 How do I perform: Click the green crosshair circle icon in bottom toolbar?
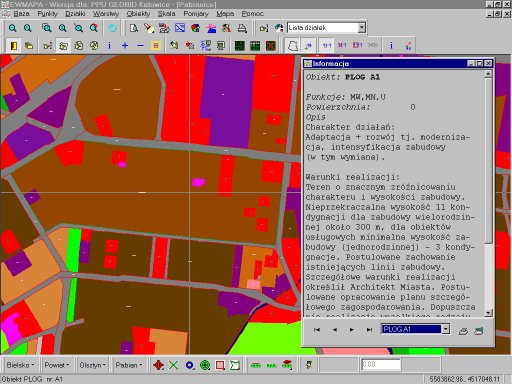click(205, 365)
